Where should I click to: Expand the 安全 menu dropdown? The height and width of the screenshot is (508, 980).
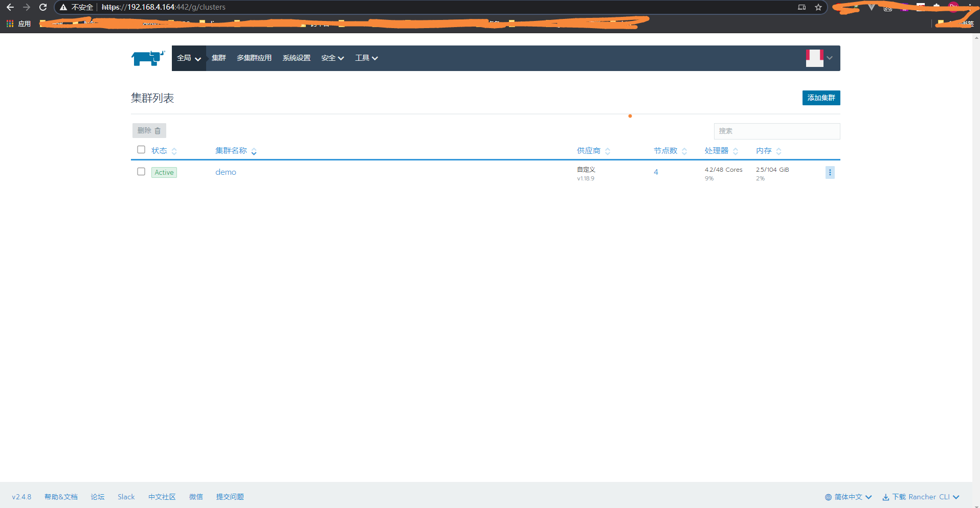[332, 58]
